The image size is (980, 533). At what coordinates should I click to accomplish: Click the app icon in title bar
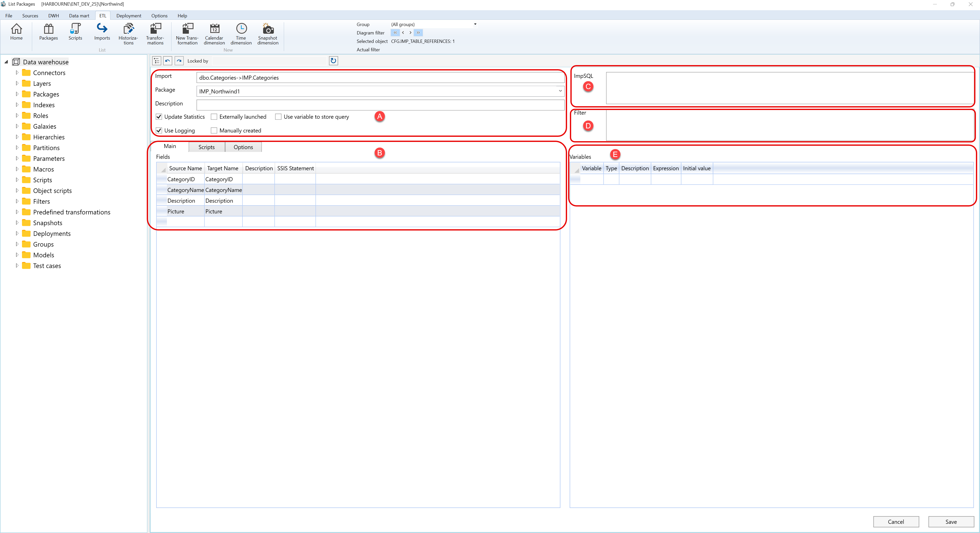(3, 4)
